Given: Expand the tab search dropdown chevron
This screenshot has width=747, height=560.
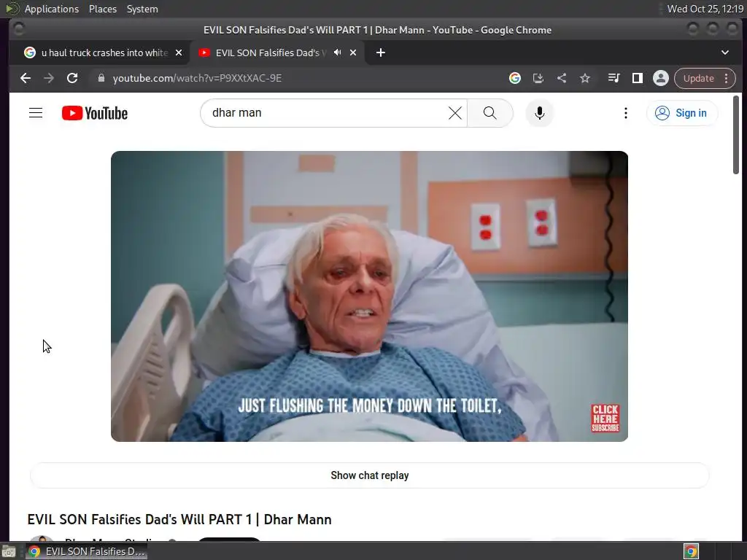Looking at the screenshot, I should click(x=725, y=52).
